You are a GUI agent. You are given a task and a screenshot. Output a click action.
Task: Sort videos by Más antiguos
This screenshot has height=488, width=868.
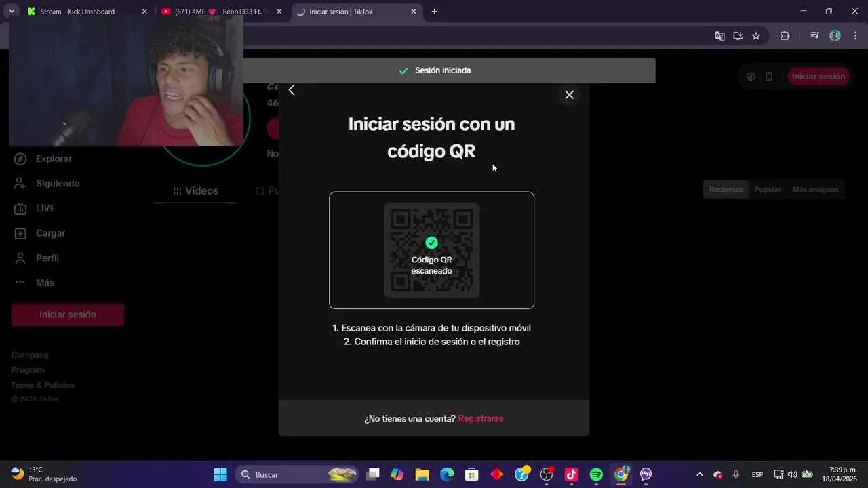point(815,190)
